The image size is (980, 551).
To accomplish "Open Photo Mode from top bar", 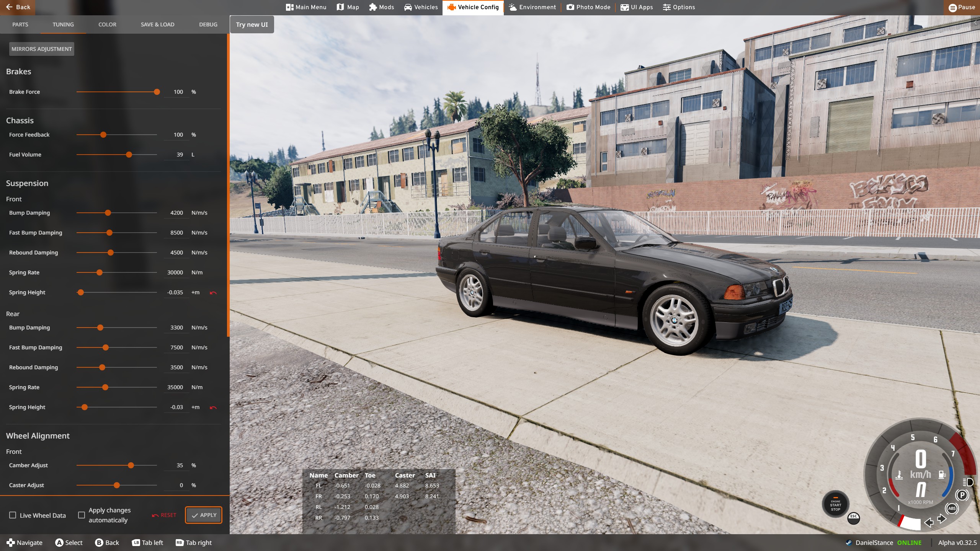I will pyautogui.click(x=588, y=7).
